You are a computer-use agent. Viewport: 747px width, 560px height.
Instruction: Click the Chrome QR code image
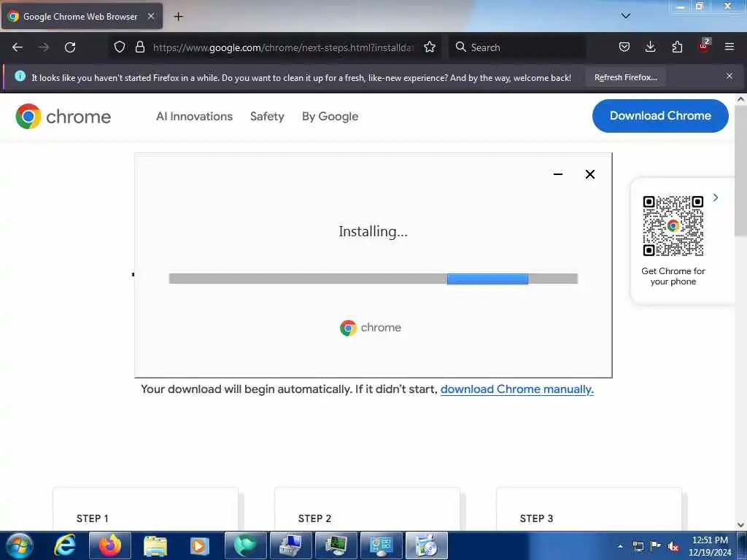coord(673,226)
